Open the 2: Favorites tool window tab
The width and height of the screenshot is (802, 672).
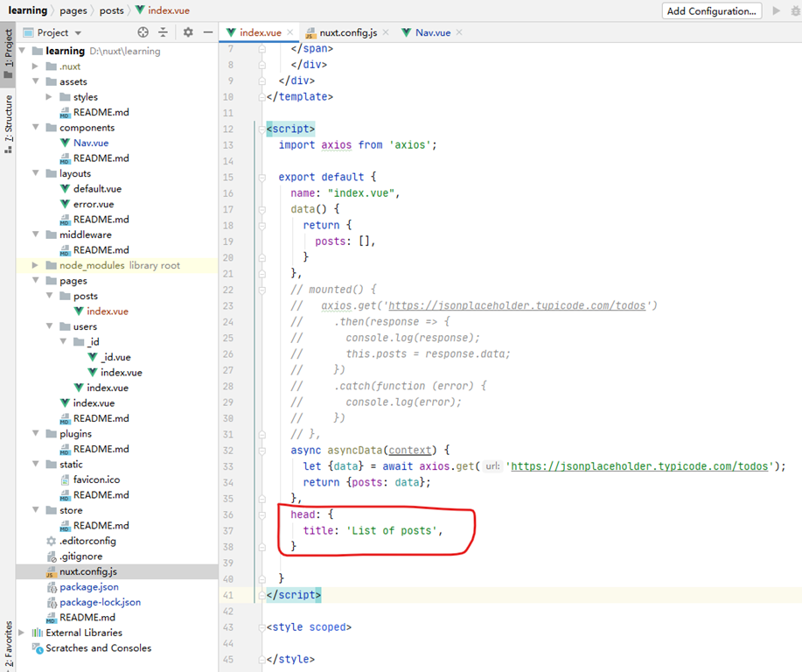[8, 645]
